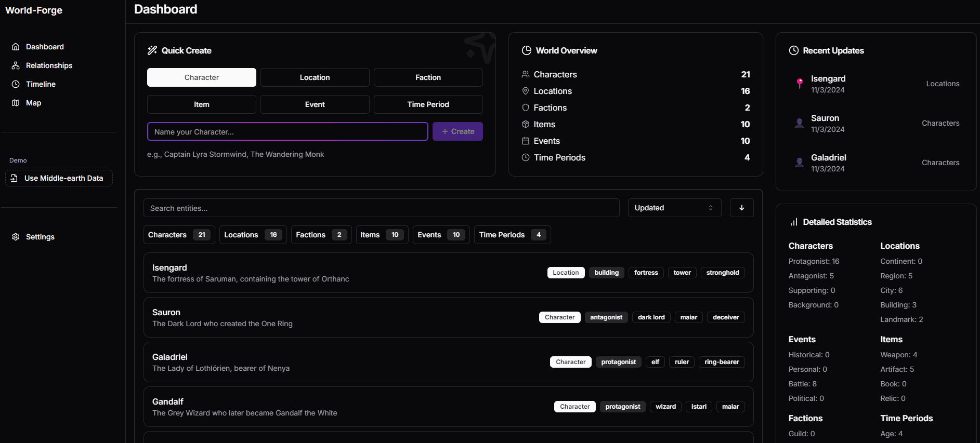Click the Characters people icon in World Overview
The image size is (980, 443).
click(526, 74)
